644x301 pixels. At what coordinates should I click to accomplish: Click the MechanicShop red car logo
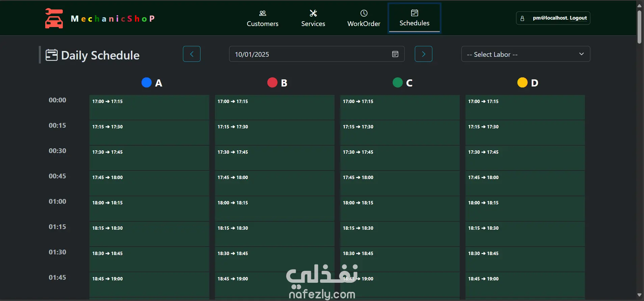(54, 18)
